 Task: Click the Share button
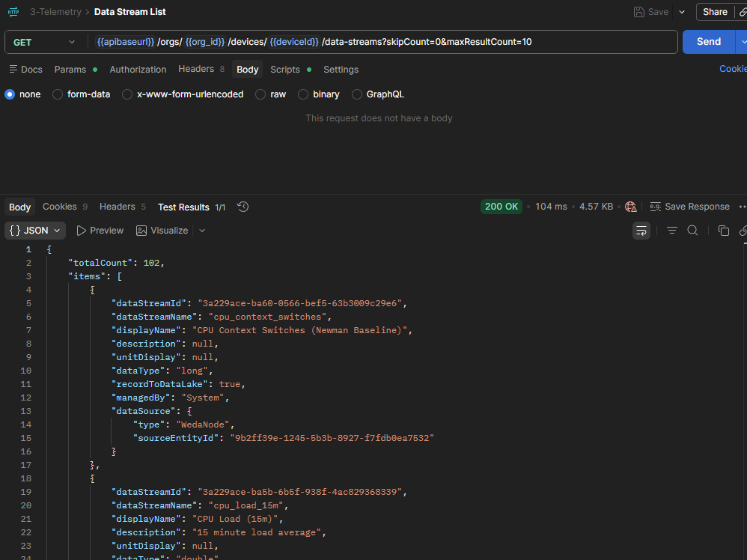[x=715, y=12]
